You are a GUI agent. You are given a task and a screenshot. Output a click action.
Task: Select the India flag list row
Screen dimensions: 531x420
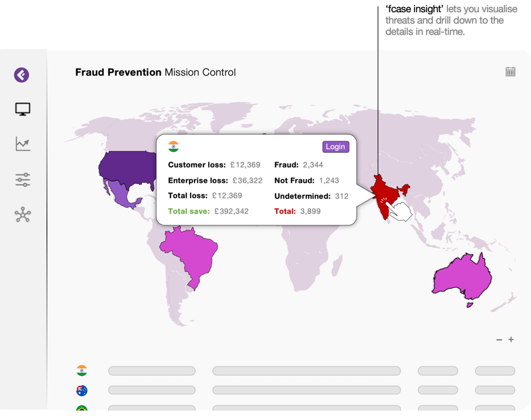(82, 370)
